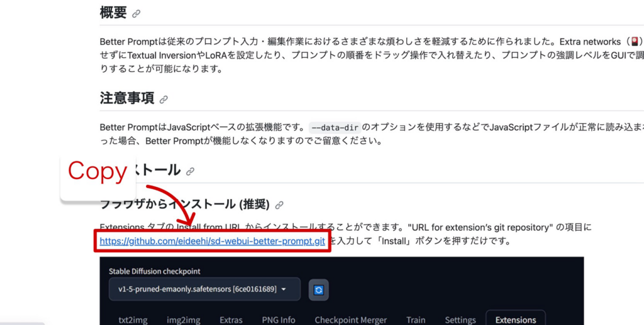
Task: Click the anchor link icon next to 注意事項
Action: pos(164,99)
